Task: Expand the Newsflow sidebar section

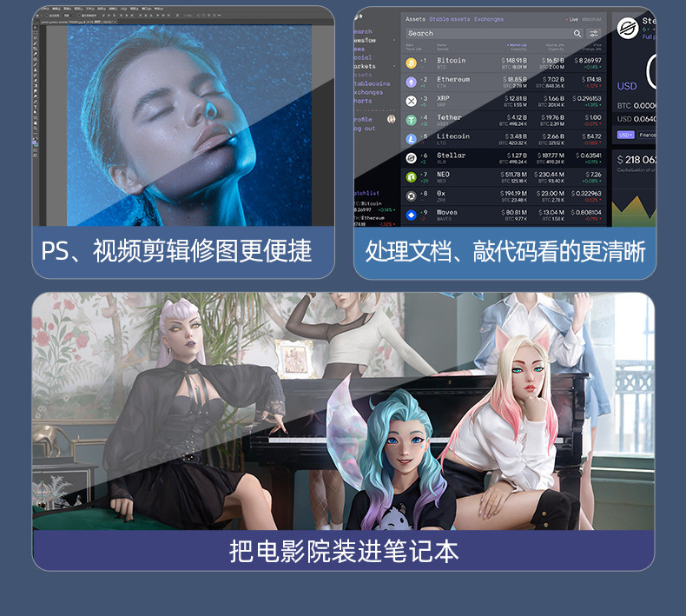Action: coord(394,40)
